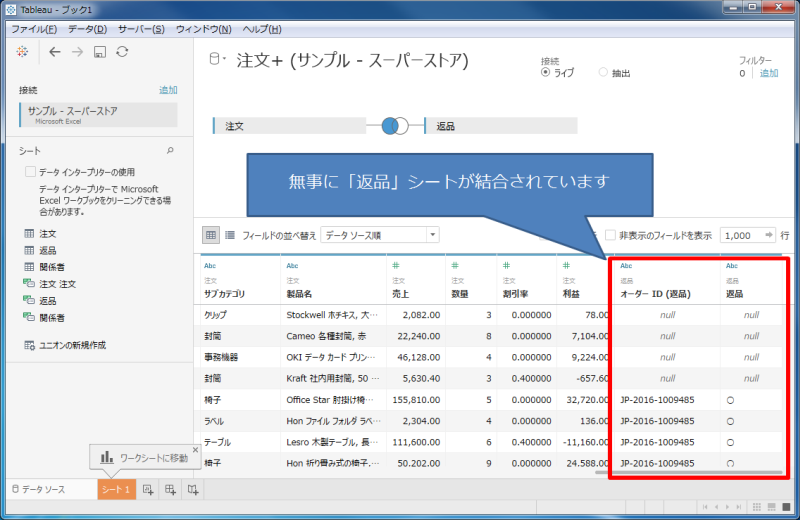Click Abc type icon of オーダー ID (返品) column

[626, 266]
